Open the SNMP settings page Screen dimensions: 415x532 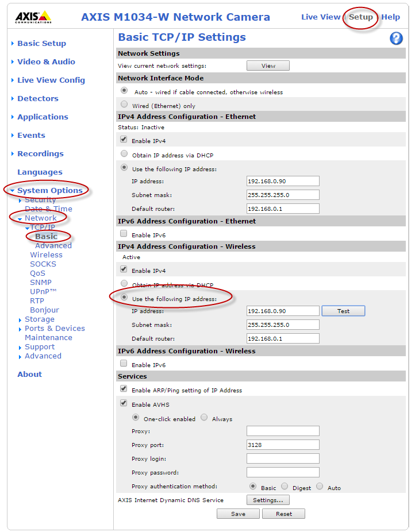click(41, 282)
